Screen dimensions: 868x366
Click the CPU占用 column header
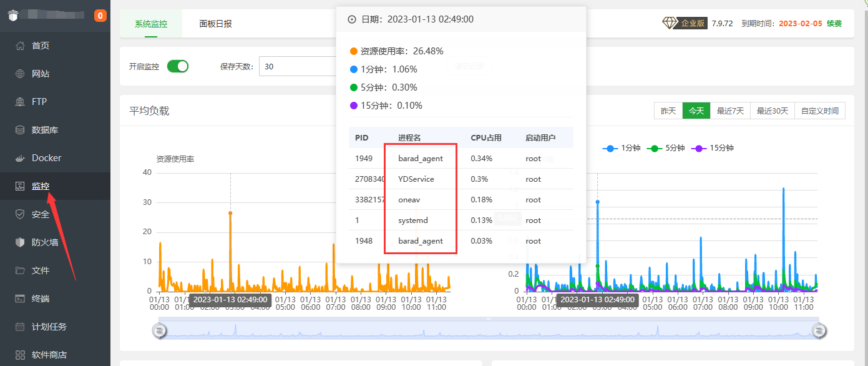[x=486, y=138]
